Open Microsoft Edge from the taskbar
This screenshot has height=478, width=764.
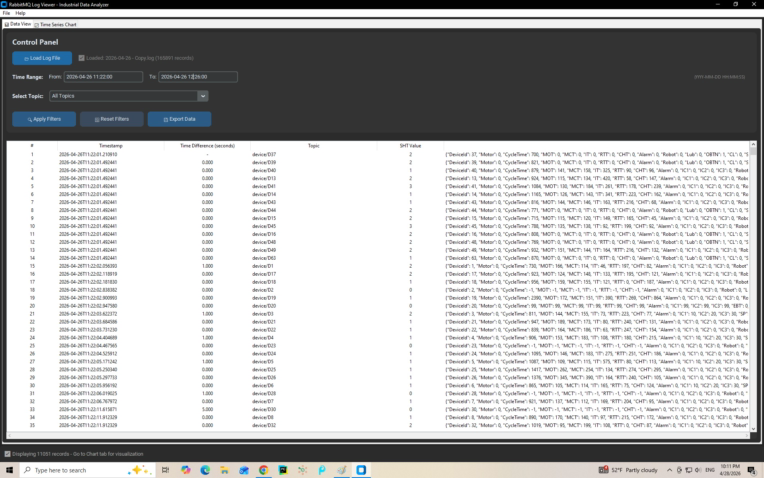click(205, 470)
